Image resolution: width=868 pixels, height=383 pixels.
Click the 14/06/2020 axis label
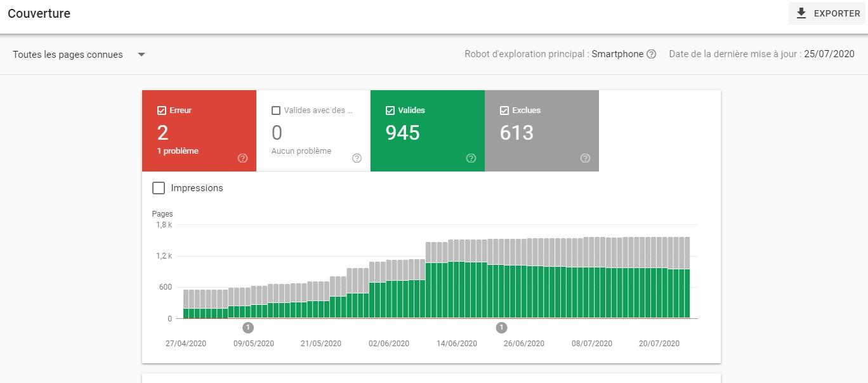point(456,343)
